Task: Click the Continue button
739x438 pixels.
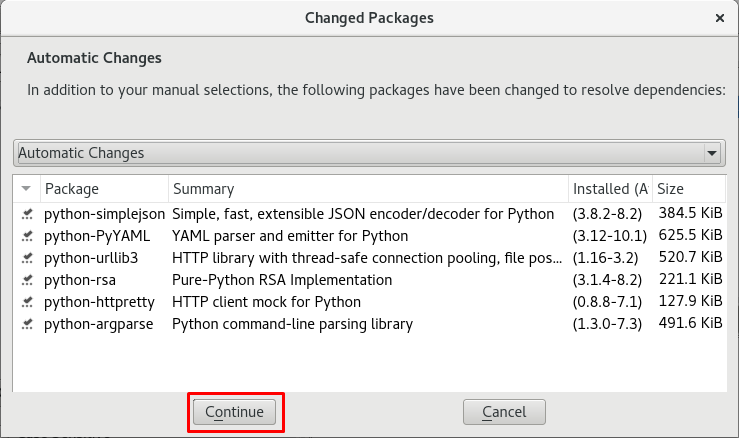Action: point(234,412)
